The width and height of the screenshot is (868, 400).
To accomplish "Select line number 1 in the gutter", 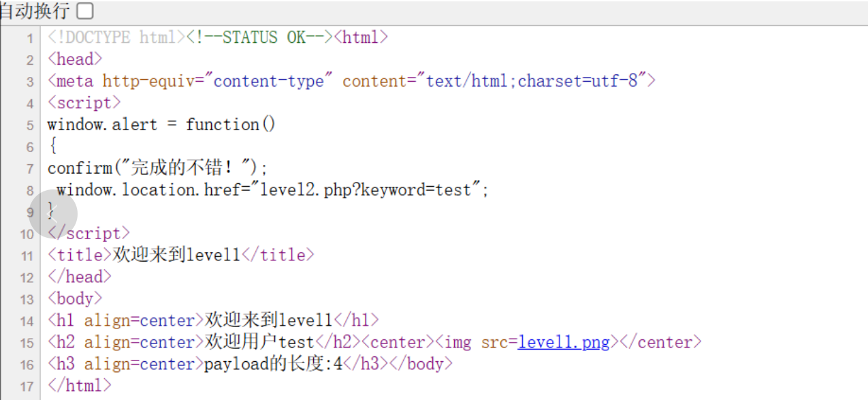I will (x=29, y=37).
